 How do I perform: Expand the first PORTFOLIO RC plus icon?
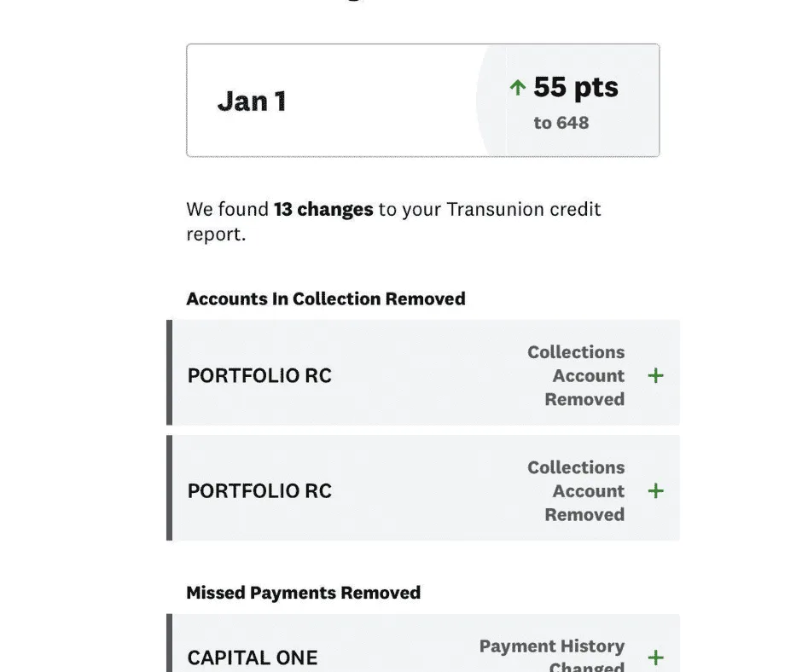[x=655, y=376]
